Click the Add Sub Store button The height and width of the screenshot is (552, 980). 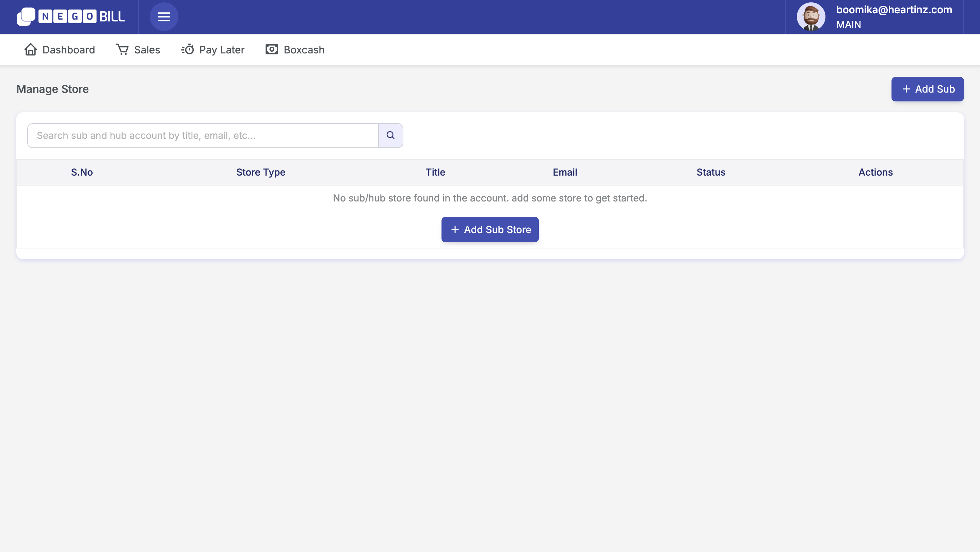click(x=490, y=229)
